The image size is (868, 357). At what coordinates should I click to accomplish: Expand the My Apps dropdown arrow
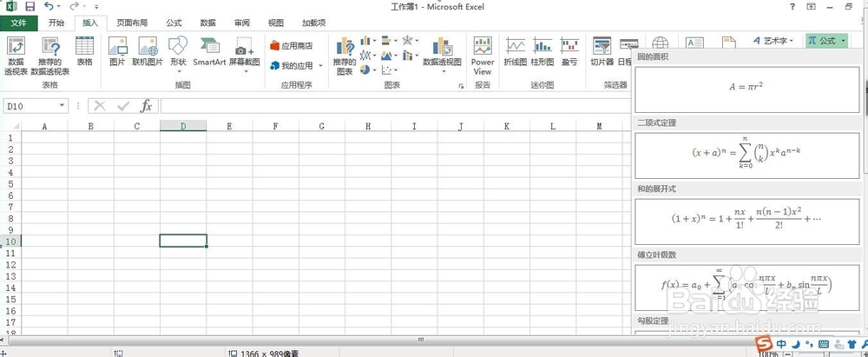pyautogui.click(x=320, y=65)
